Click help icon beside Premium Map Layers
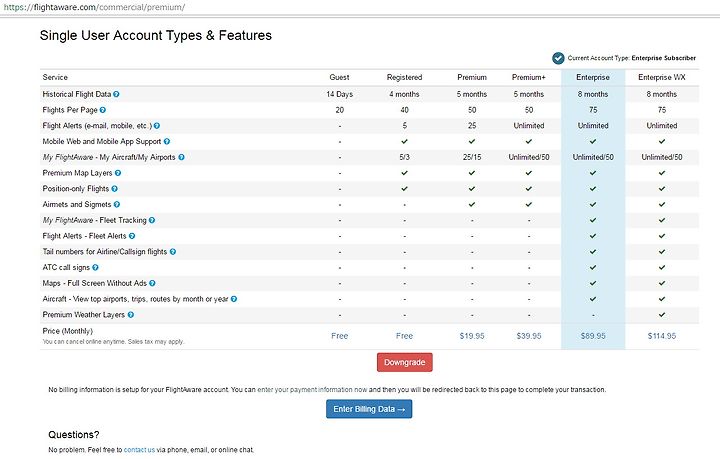720x459 pixels. coord(118,173)
